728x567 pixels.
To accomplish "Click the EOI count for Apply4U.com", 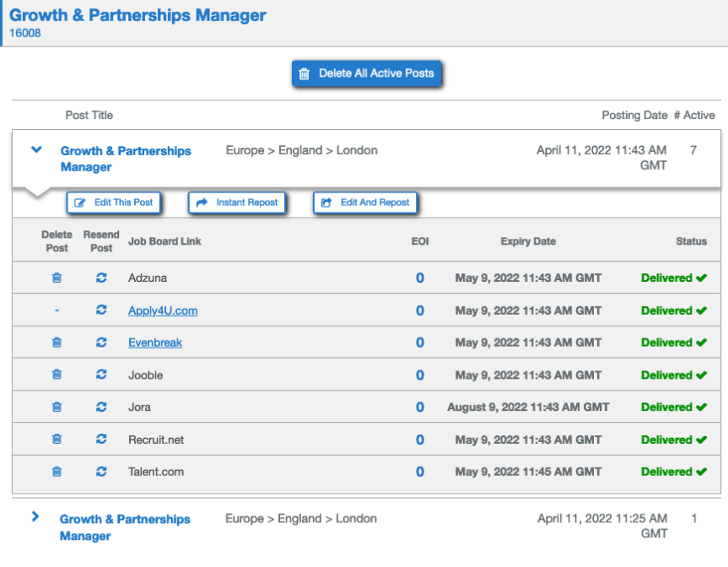I will click(x=420, y=310).
